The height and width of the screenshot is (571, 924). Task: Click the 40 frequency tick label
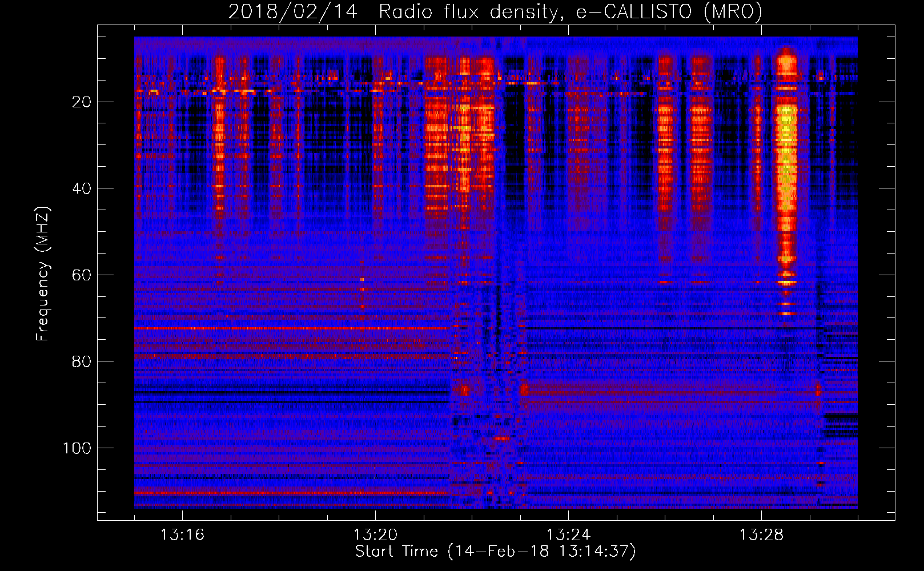(x=82, y=188)
